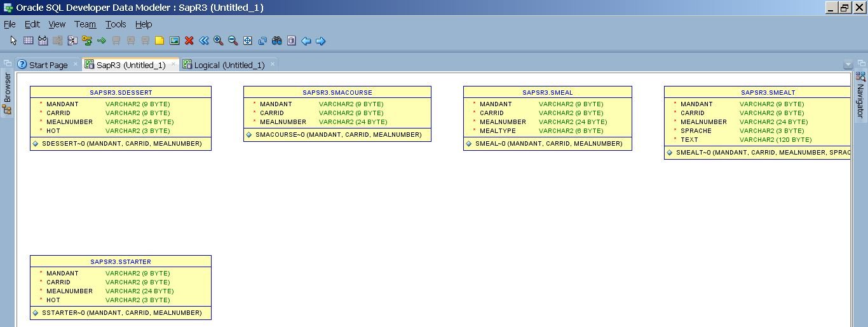868x327 pixels.
Task: Open the File menu
Action: (x=10, y=24)
